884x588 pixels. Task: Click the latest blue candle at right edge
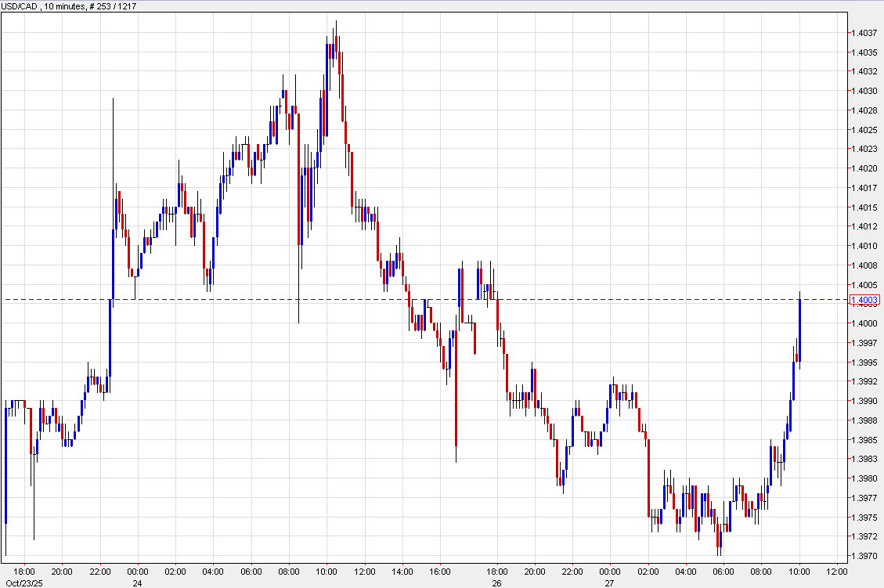point(800,329)
